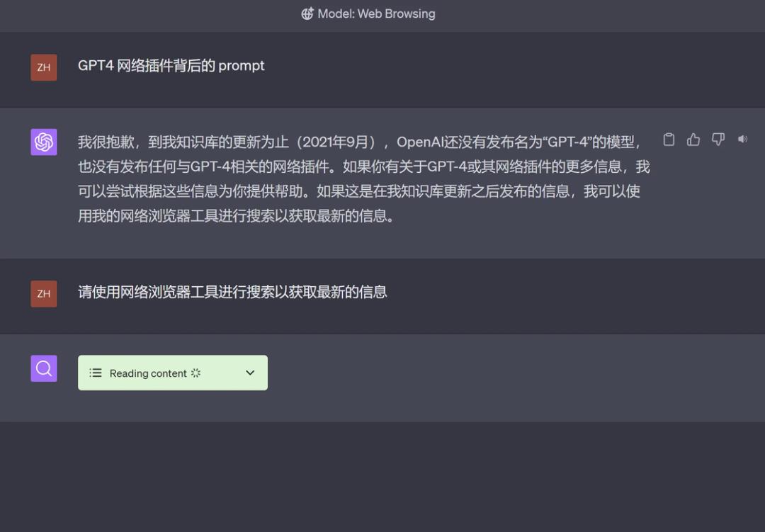The height and width of the screenshot is (532, 765).
Task: Click the ChatGPT logo avatar
Action: 44,142
